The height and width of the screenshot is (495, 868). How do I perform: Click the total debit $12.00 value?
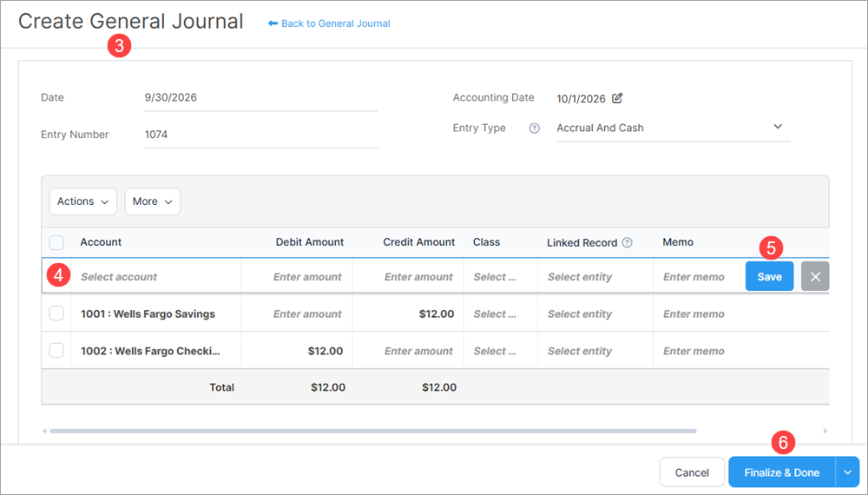[328, 387]
